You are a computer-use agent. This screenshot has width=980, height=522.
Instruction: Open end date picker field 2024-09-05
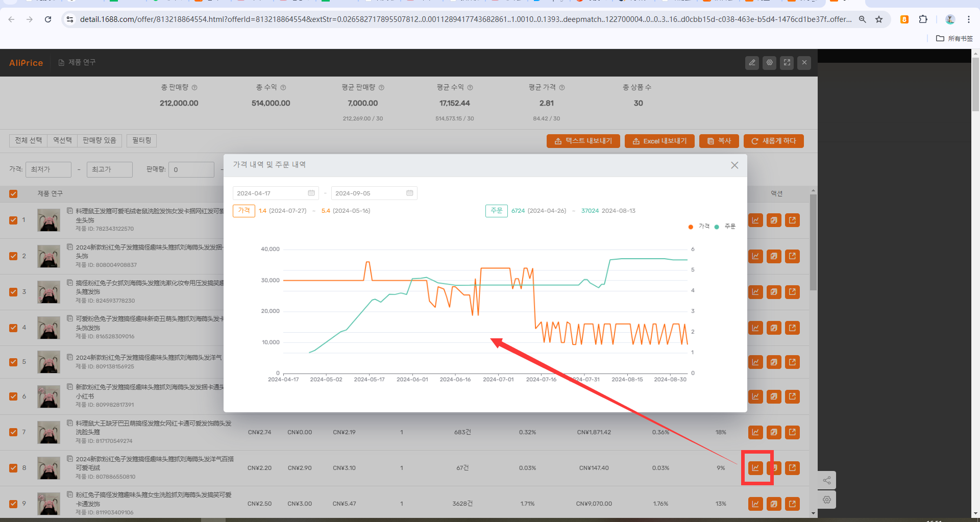374,193
